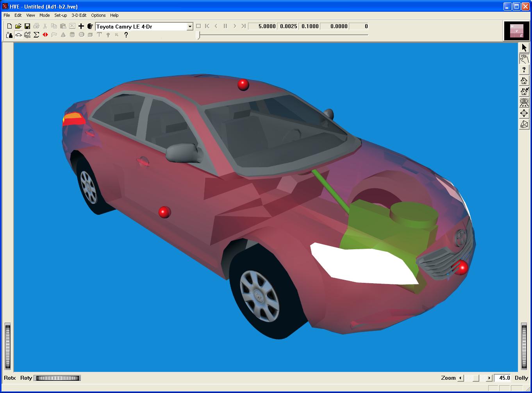
Task: Open the Environment editor wave icon
Action: coord(27,35)
